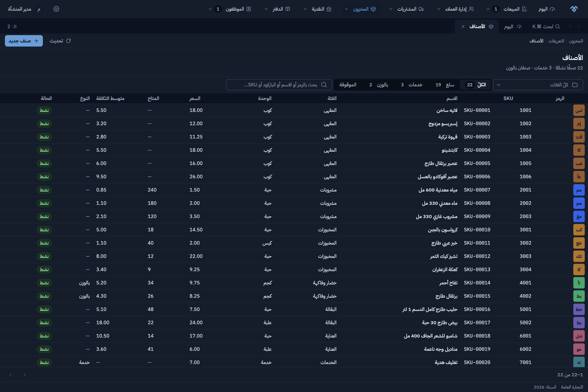The image size is (588, 392).
Task: Go to the next page arrow in the footer
Action: click(x=10, y=374)
